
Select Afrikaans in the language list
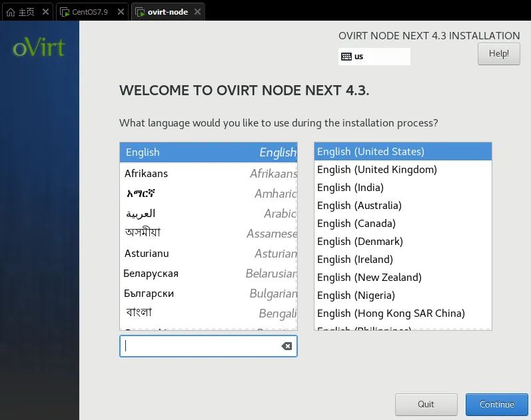coord(209,173)
